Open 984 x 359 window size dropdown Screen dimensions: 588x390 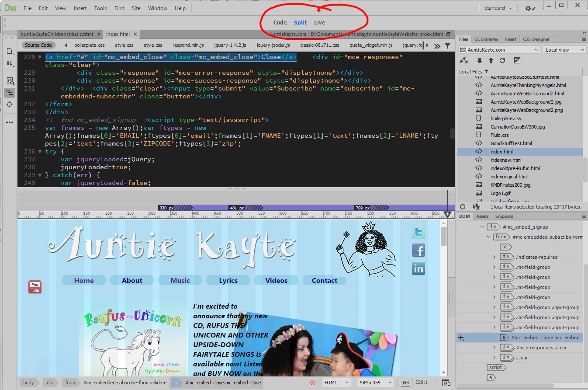click(x=375, y=383)
